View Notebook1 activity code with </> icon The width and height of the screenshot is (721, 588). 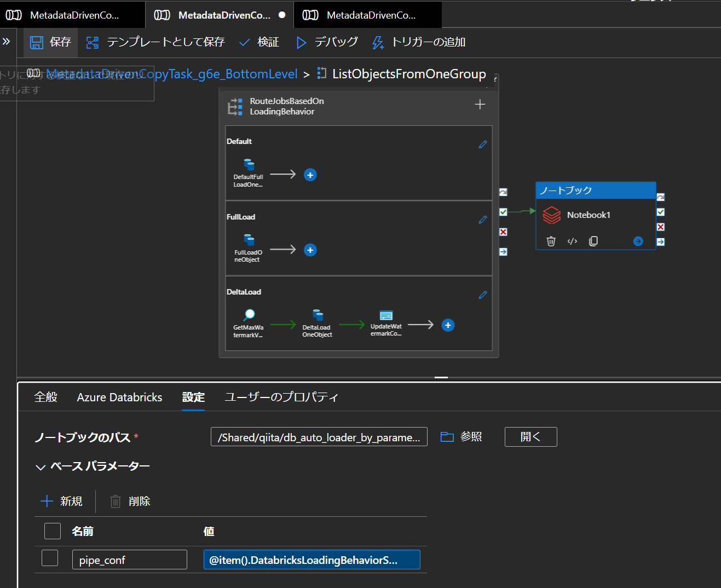pos(572,241)
